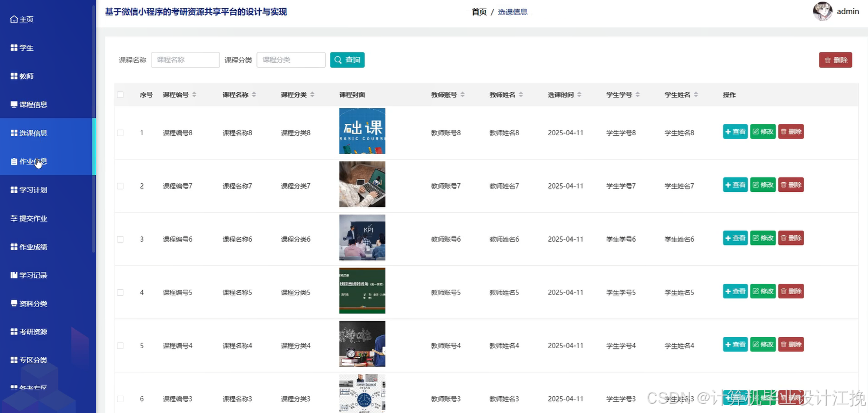This screenshot has width=868, height=413.
Task: Click 修改 for row 课程编号5
Action: pos(763,291)
